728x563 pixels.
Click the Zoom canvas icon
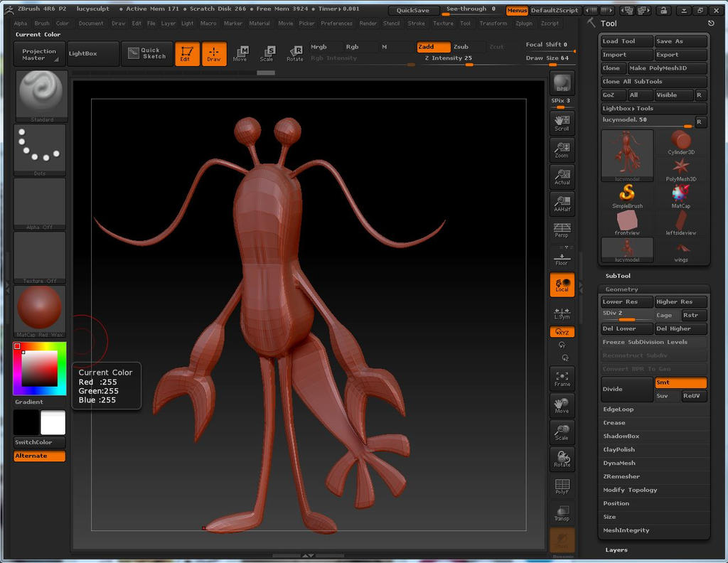(562, 150)
